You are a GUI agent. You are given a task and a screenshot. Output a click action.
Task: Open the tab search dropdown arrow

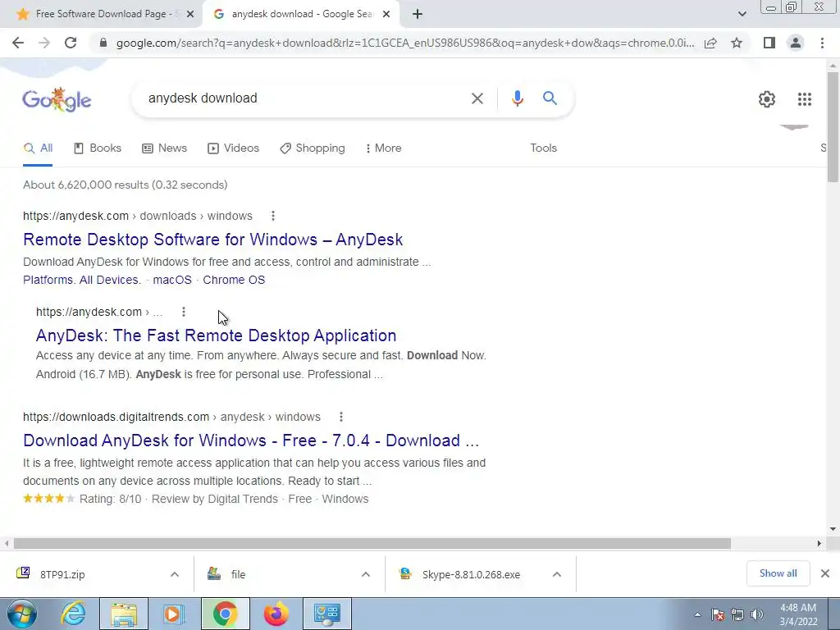click(742, 15)
